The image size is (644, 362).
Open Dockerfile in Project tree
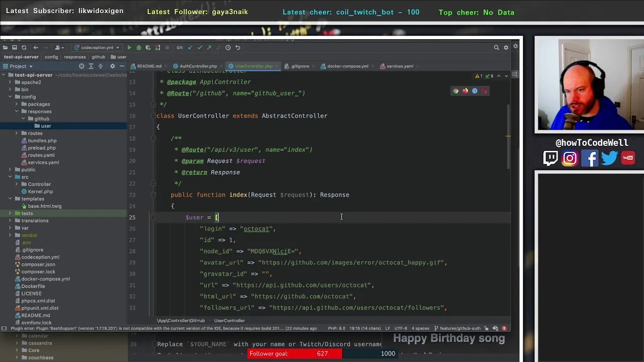(33, 286)
